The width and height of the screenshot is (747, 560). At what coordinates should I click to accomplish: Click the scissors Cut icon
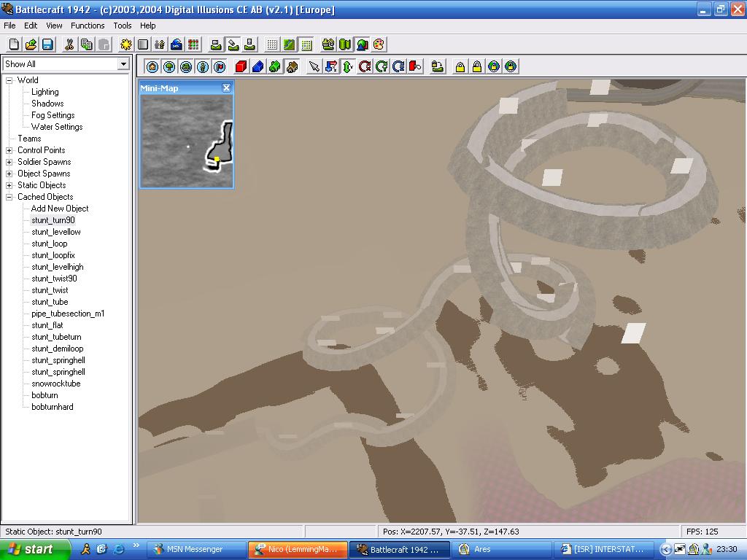click(x=69, y=44)
